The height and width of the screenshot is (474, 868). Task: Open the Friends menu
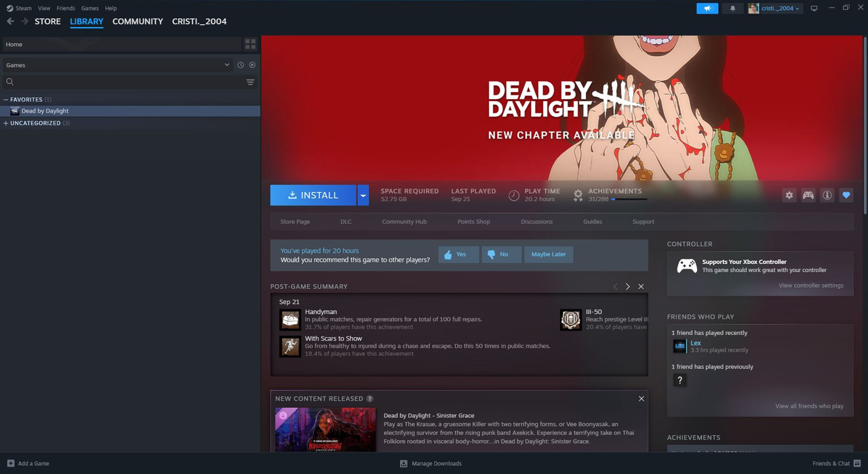66,8
